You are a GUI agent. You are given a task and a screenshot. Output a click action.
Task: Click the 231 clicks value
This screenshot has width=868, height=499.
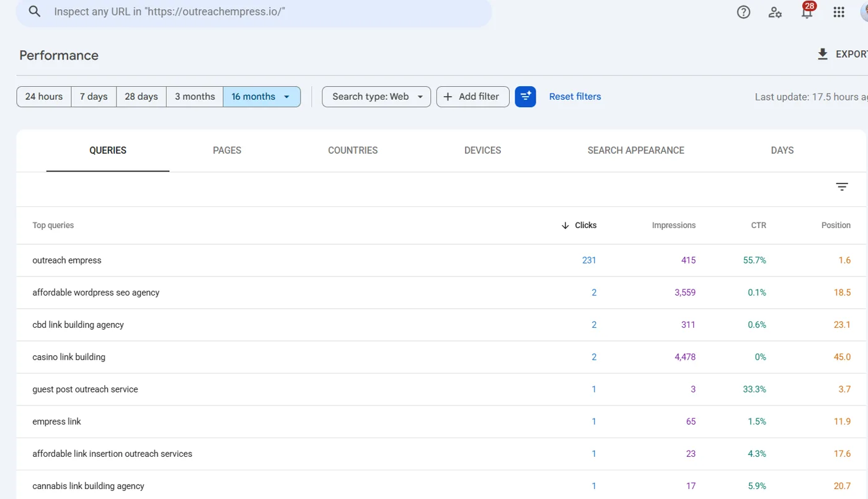click(589, 260)
